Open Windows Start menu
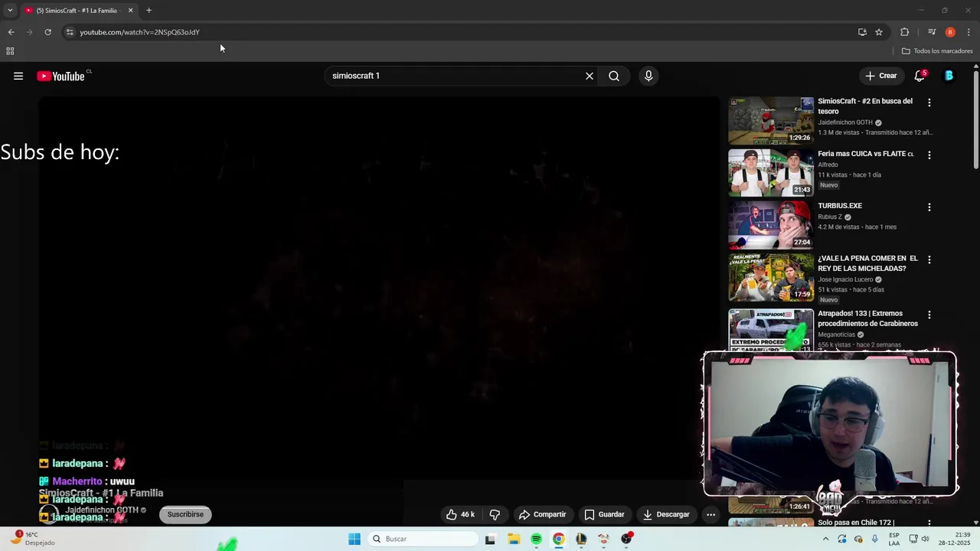The image size is (980, 551). [354, 539]
